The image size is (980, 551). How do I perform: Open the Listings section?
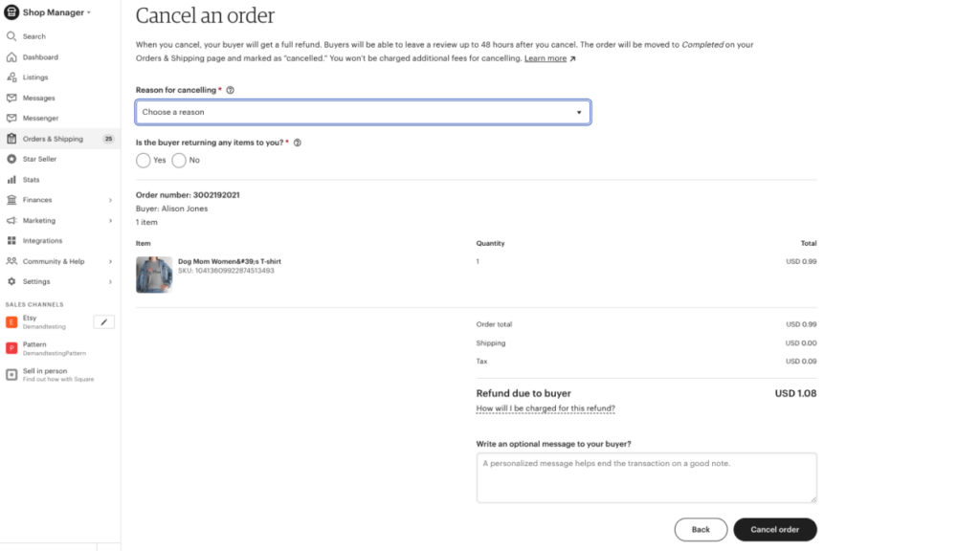(35, 77)
